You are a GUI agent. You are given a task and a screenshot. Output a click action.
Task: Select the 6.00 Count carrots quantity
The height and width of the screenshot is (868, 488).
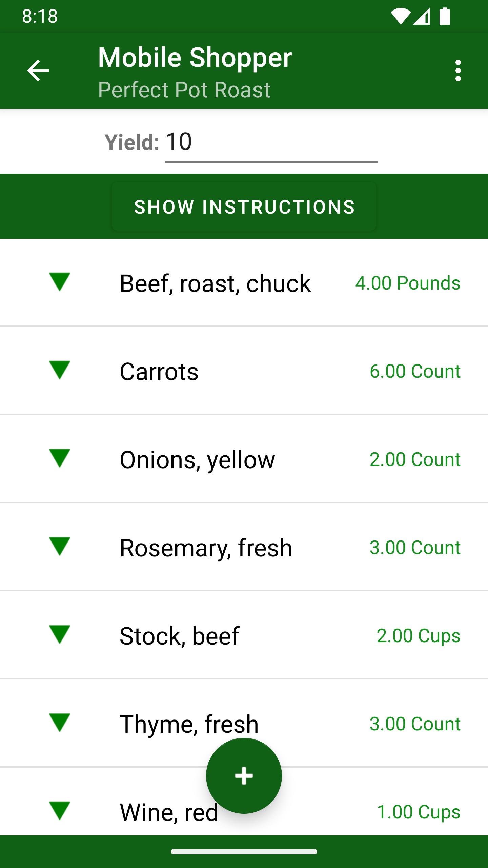(x=415, y=371)
